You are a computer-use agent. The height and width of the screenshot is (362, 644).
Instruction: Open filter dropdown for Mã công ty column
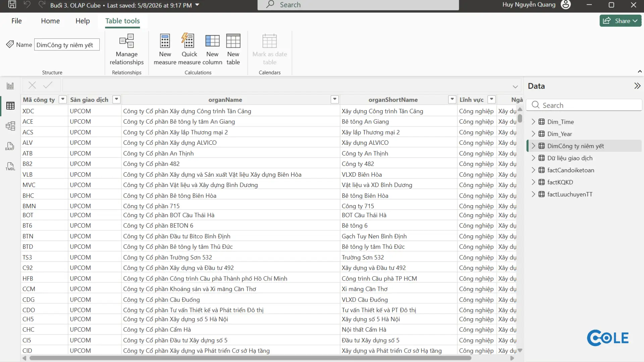pos(63,99)
